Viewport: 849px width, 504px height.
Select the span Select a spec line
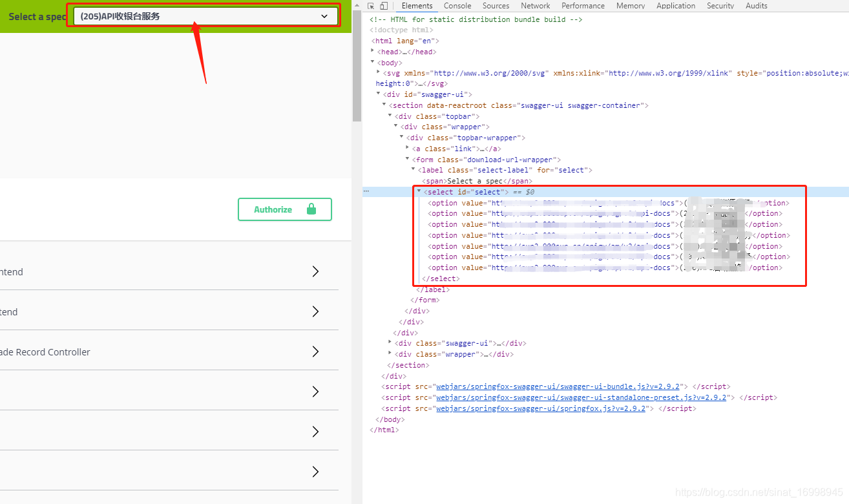[477, 181]
